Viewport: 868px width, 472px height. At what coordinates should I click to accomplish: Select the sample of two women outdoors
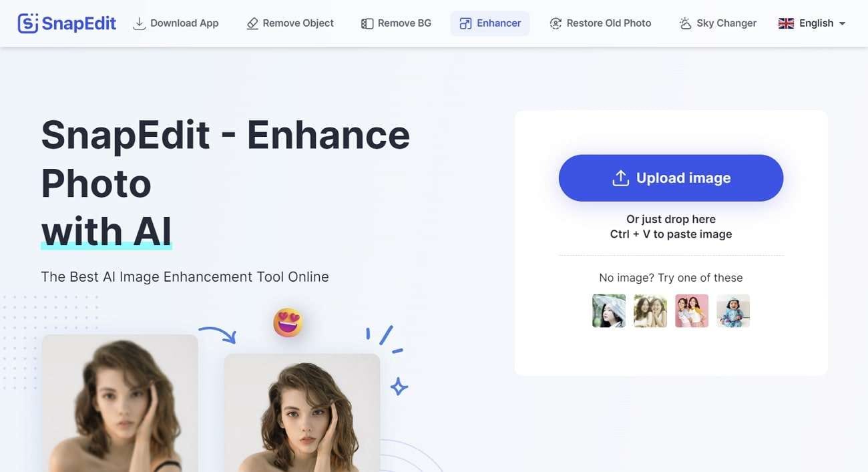click(650, 311)
